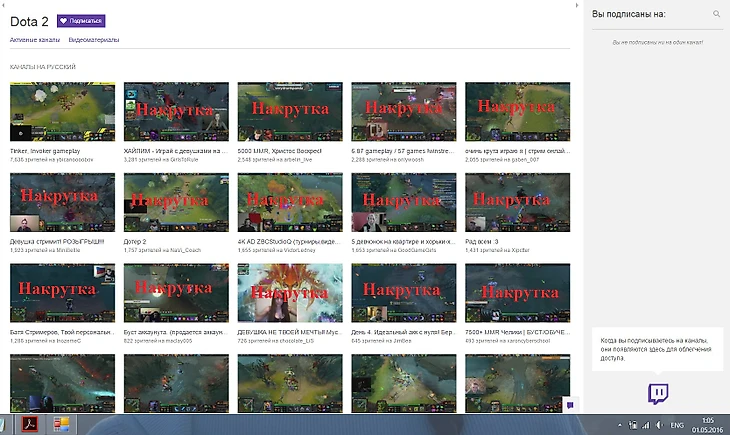Open the Видеоматериалы tab
730x435 pixels.
click(94, 40)
